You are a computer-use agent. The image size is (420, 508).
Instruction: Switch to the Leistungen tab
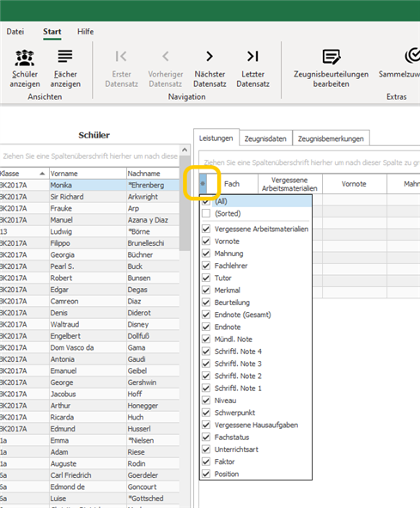coord(216,138)
